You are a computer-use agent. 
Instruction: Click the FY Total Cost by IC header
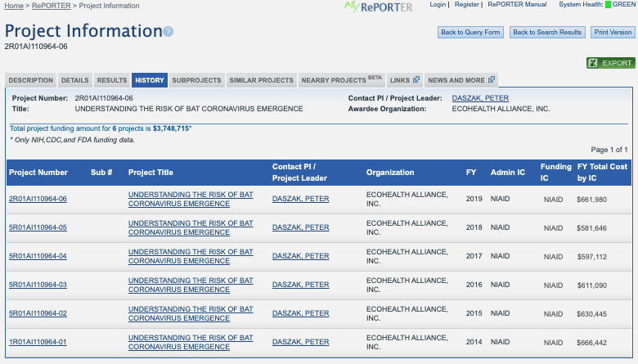coord(602,173)
